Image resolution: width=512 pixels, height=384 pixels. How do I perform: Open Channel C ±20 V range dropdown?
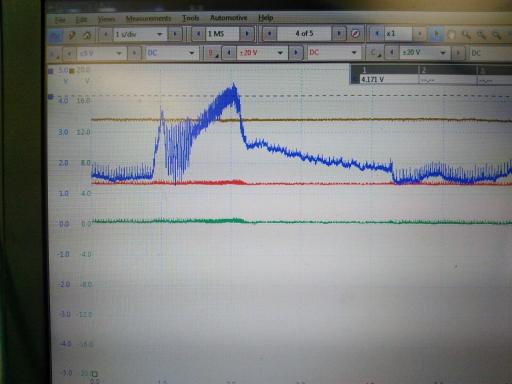(424, 53)
